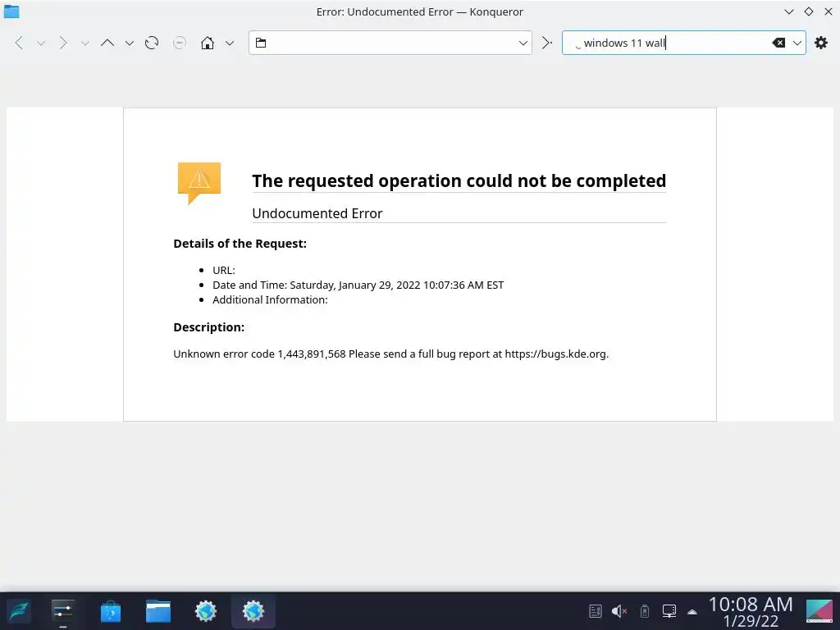
Task: Open Dolphin file manager from taskbar
Action: click(158, 611)
